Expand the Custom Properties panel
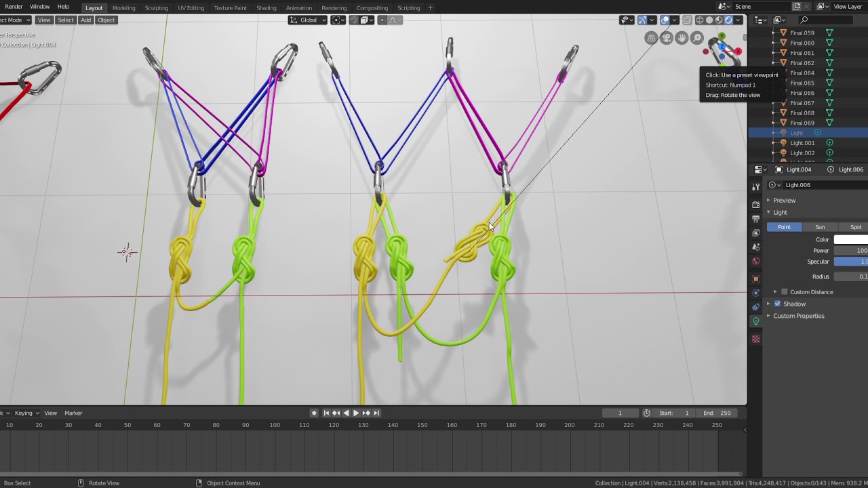 click(798, 316)
